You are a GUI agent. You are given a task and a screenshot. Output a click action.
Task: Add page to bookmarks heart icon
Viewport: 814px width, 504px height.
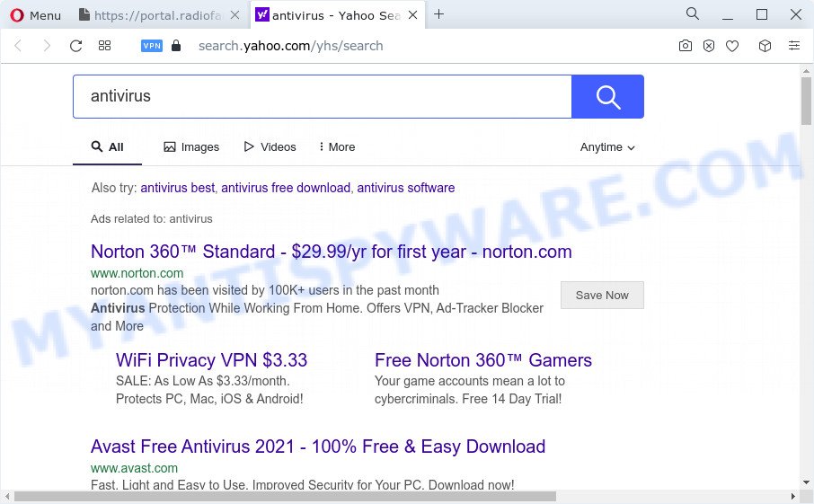(x=732, y=46)
